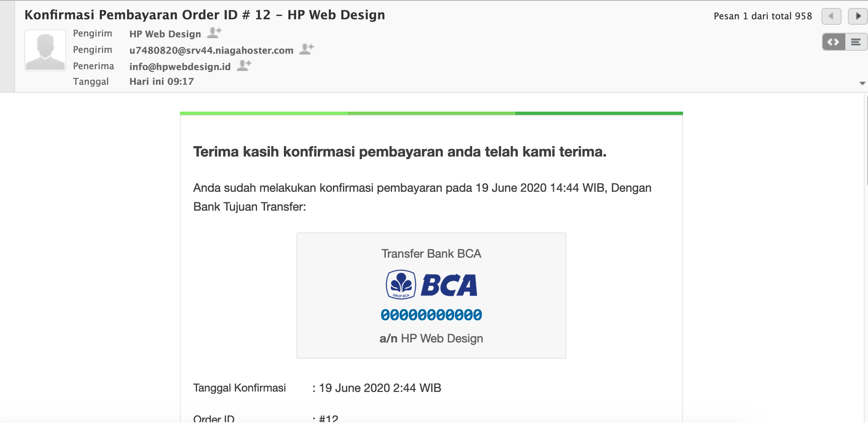Viewport: 868px width, 423px height.
Task: Click the date Hari ini 09:17
Action: pos(161,81)
